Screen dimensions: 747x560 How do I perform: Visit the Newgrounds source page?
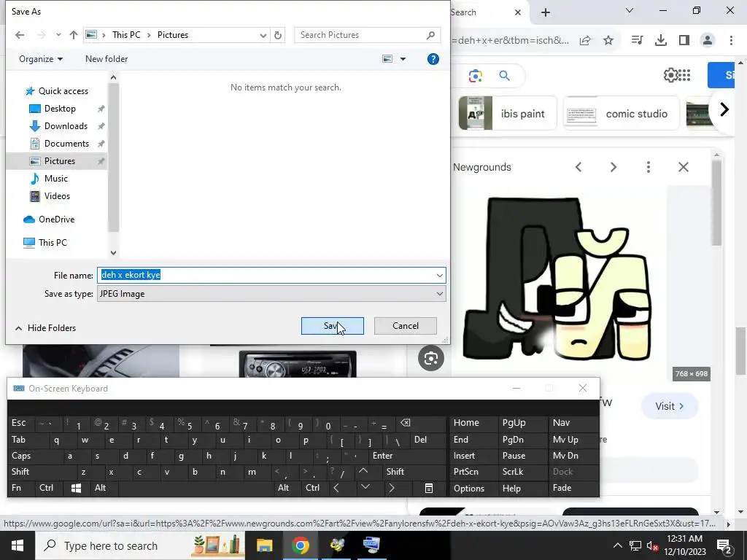pyautogui.click(x=670, y=406)
